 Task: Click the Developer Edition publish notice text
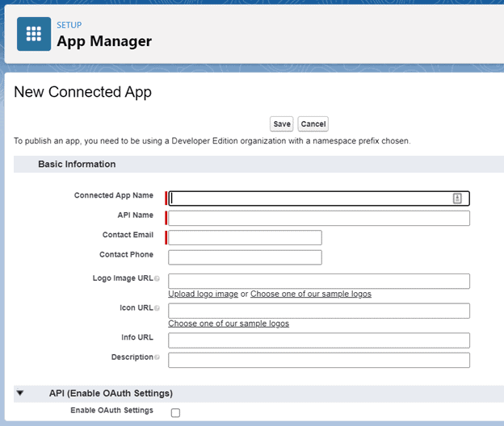(x=212, y=141)
